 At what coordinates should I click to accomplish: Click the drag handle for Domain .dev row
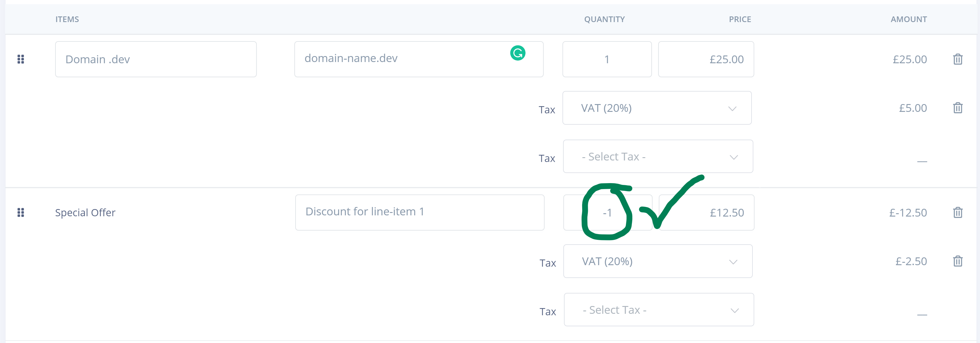coord(21,59)
